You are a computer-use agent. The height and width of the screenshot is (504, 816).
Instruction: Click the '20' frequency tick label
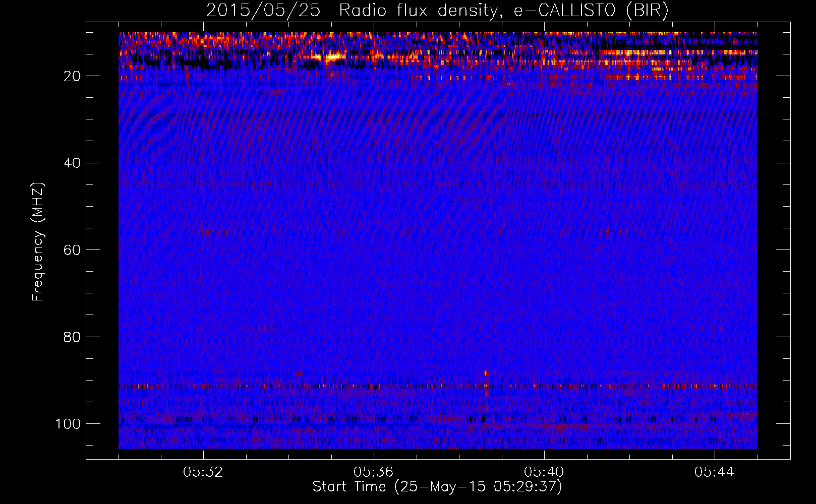73,76
